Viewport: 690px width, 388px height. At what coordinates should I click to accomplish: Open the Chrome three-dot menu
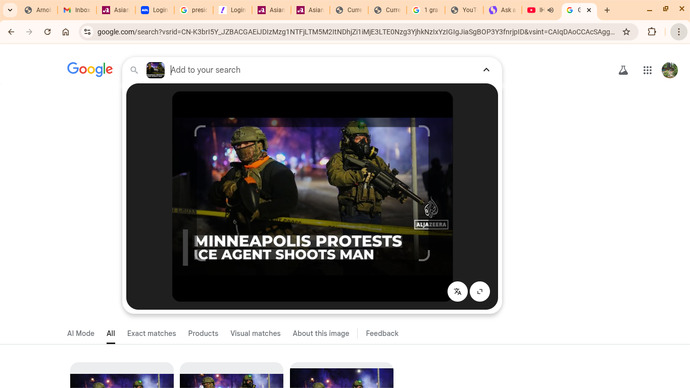(x=679, y=32)
